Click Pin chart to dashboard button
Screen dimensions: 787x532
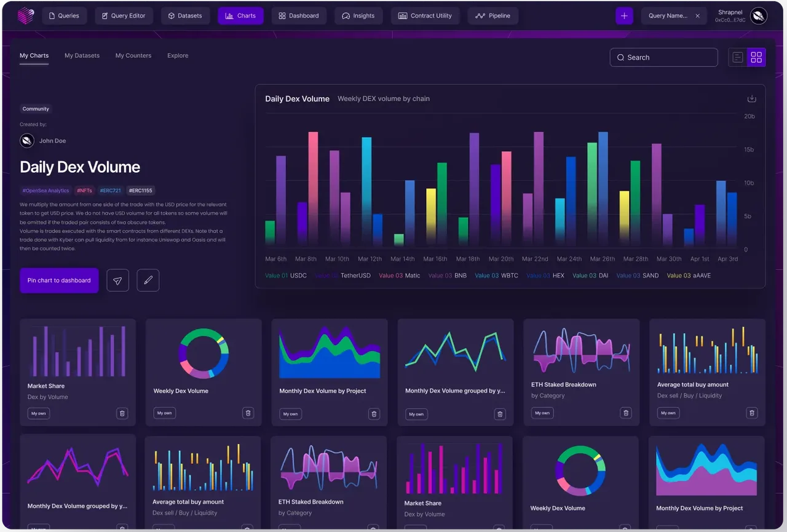(59, 280)
